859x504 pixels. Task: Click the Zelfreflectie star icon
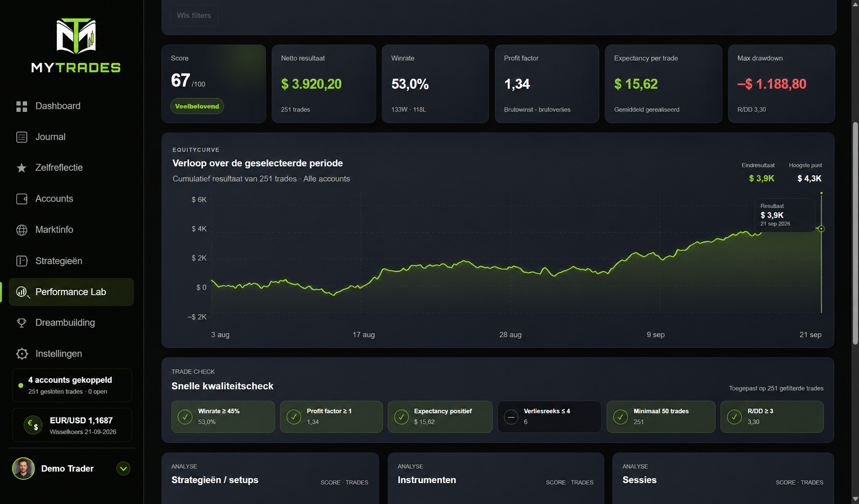pos(22,168)
